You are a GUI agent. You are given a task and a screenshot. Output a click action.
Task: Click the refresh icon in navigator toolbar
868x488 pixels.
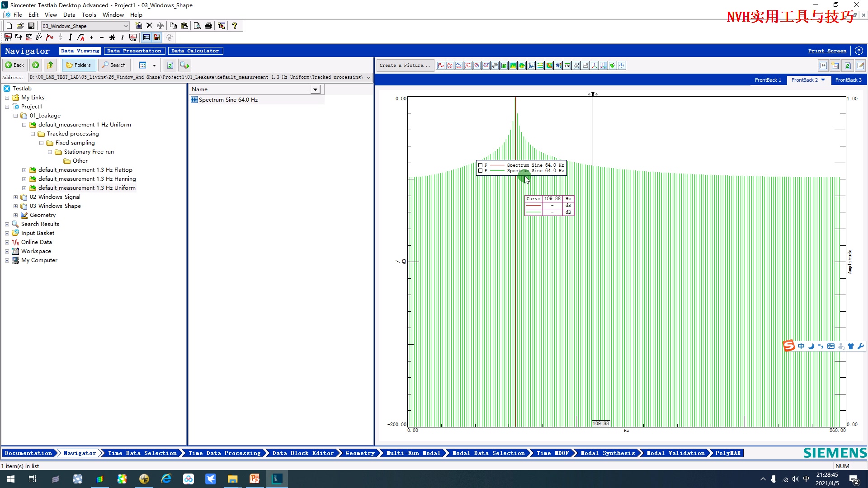(x=170, y=65)
